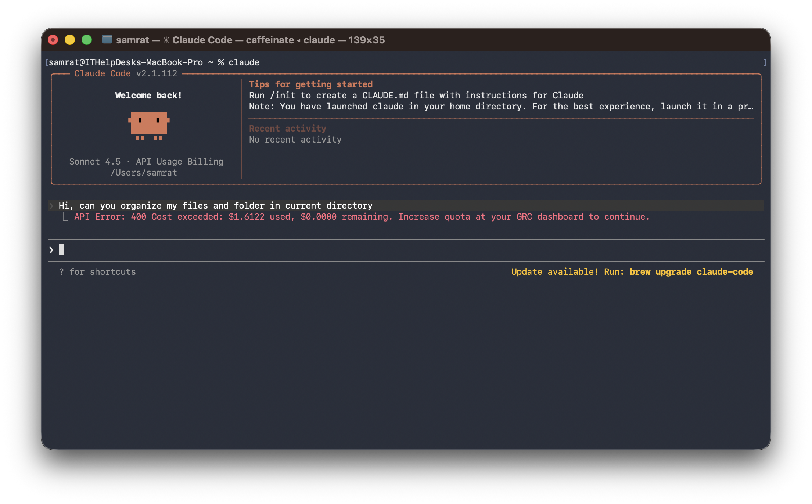This screenshot has width=812, height=504.
Task: Click the '/Users/samrat' path text
Action: coord(144,173)
